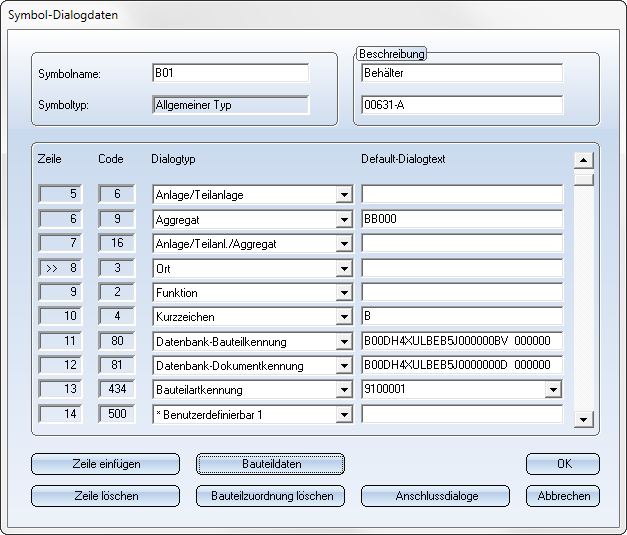
Task: Open the Ort dropdown in row 8
Action: [344, 269]
